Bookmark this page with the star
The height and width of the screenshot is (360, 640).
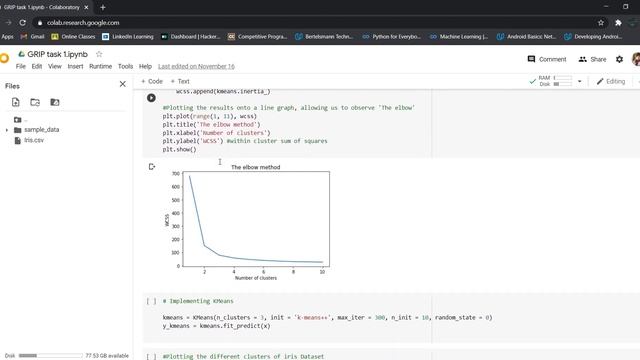coord(601,23)
